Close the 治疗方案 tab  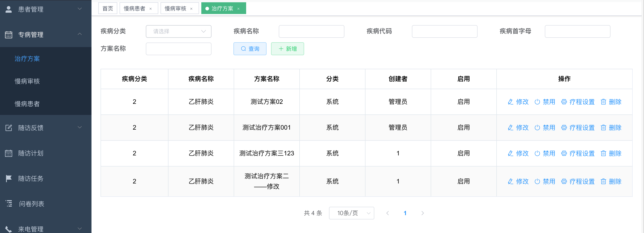238,9
